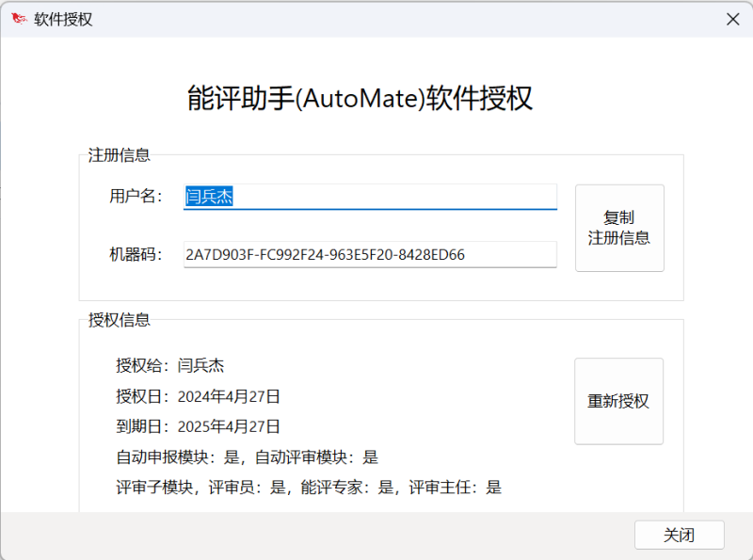Click the 自动评审模块 status text
Screen dimensions: 753x560
[x=316, y=456]
